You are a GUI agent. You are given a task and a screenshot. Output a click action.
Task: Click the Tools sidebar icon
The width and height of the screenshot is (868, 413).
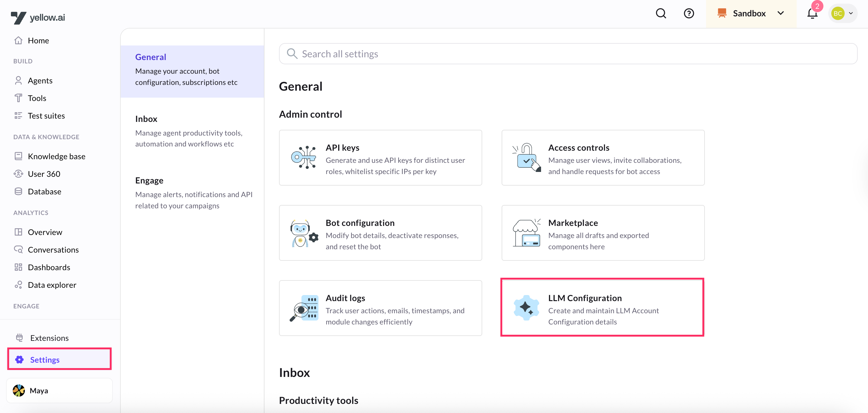(x=18, y=98)
